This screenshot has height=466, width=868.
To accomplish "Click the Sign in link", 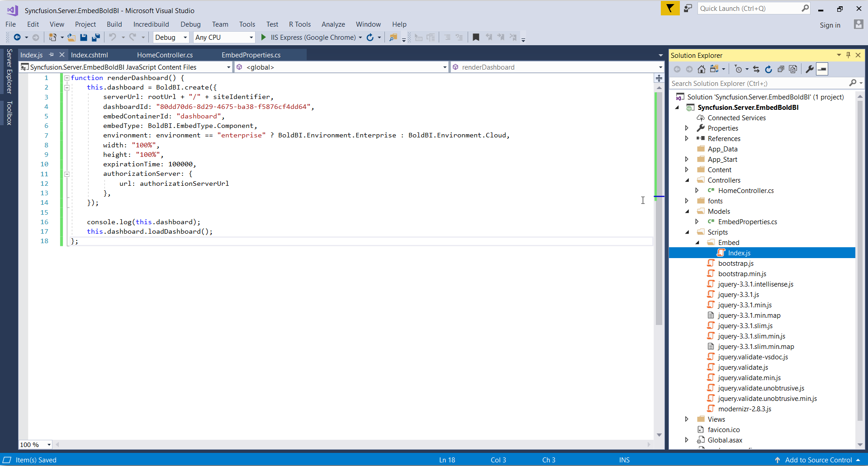I will coord(830,25).
